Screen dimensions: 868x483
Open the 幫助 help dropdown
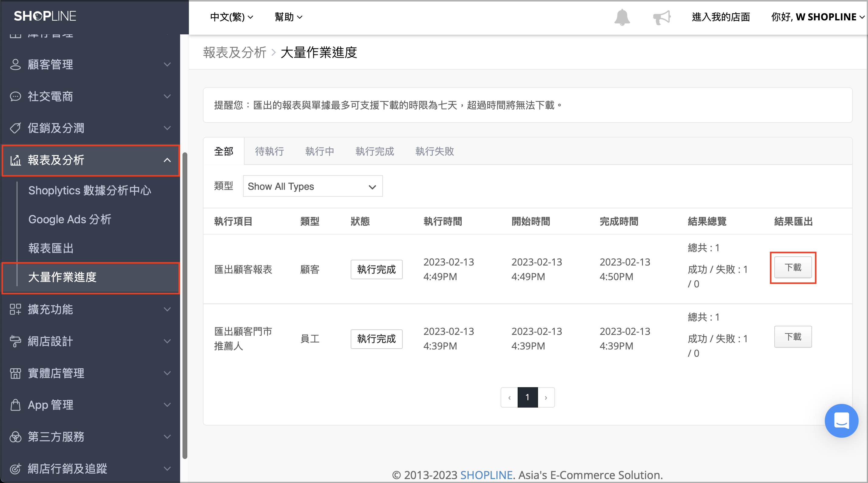[288, 17]
